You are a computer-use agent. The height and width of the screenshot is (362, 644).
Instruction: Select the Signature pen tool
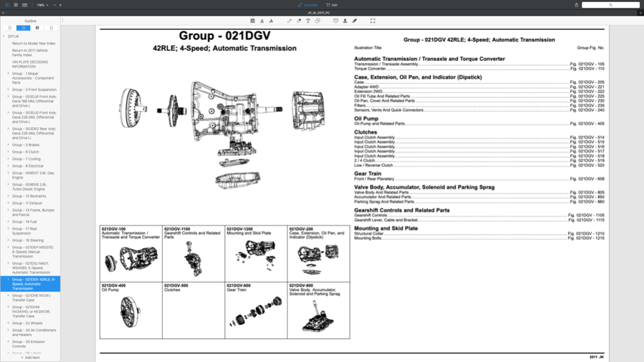pos(355,21)
